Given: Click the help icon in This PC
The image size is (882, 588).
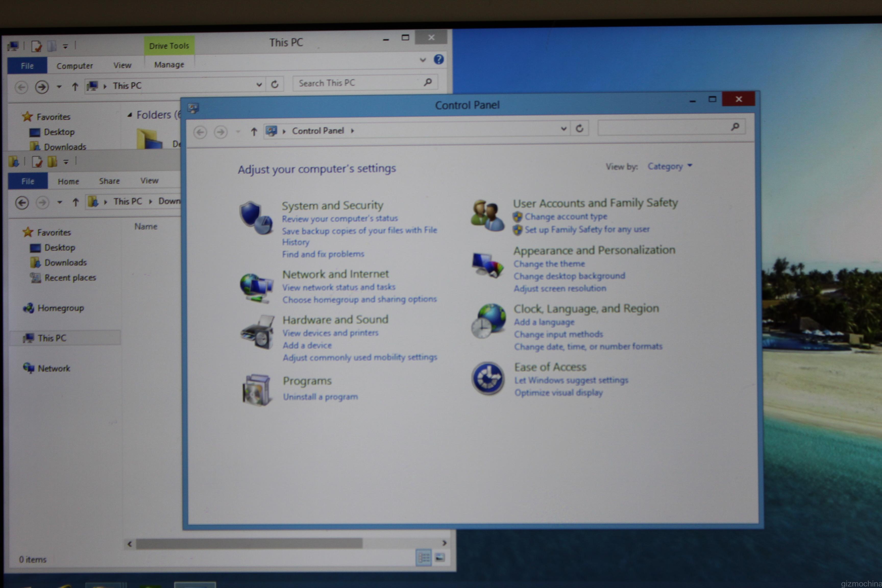Looking at the screenshot, I should click(439, 59).
